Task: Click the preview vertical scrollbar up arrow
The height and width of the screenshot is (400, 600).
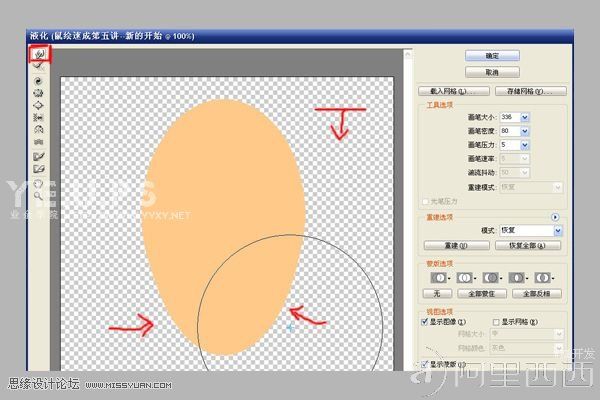Action: tap(408, 54)
